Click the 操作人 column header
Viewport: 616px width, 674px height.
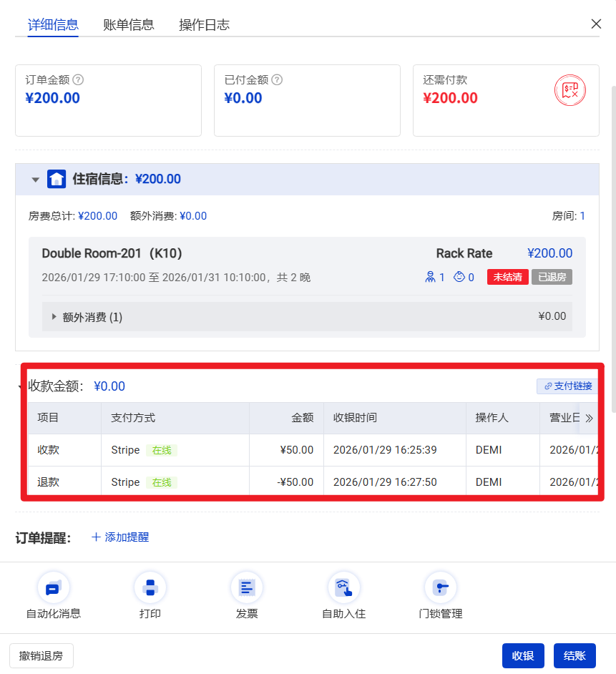click(503, 418)
